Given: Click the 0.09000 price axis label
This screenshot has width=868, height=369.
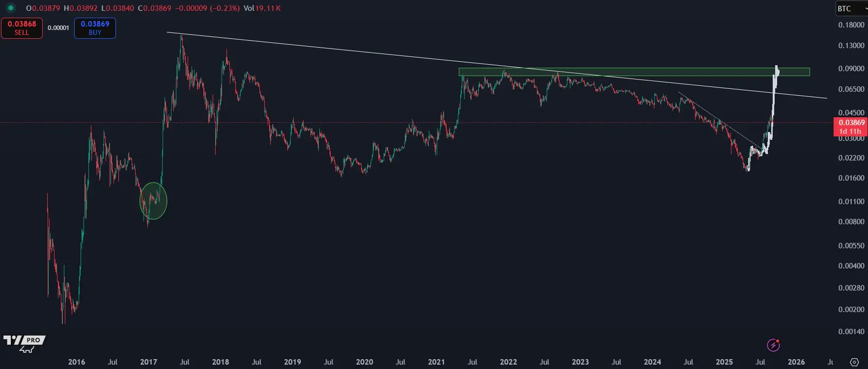Looking at the screenshot, I should pyautogui.click(x=851, y=69).
